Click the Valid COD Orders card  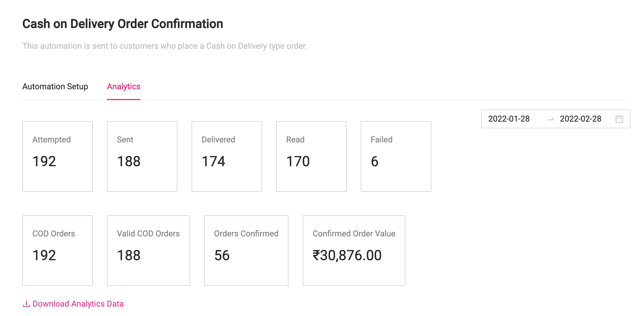pyautogui.click(x=148, y=251)
